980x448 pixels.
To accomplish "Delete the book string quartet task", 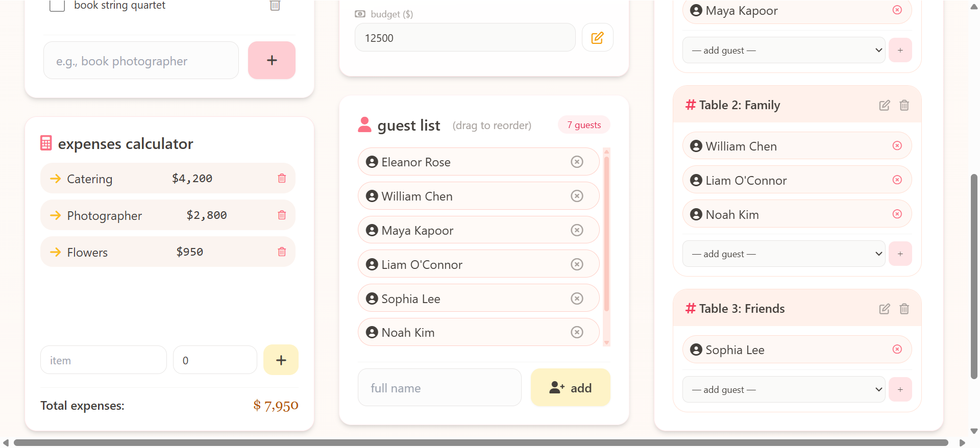I will click(275, 6).
